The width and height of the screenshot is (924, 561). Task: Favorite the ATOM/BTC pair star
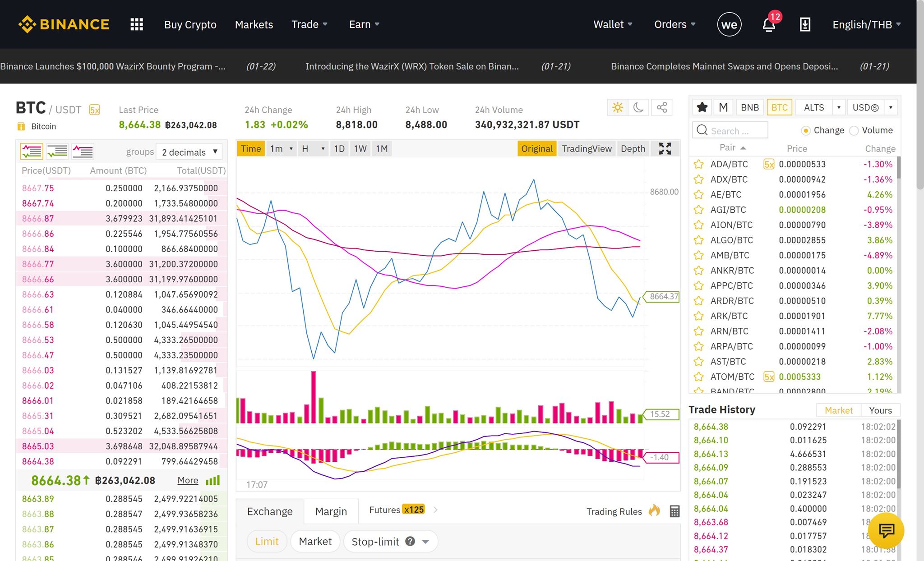click(x=699, y=377)
